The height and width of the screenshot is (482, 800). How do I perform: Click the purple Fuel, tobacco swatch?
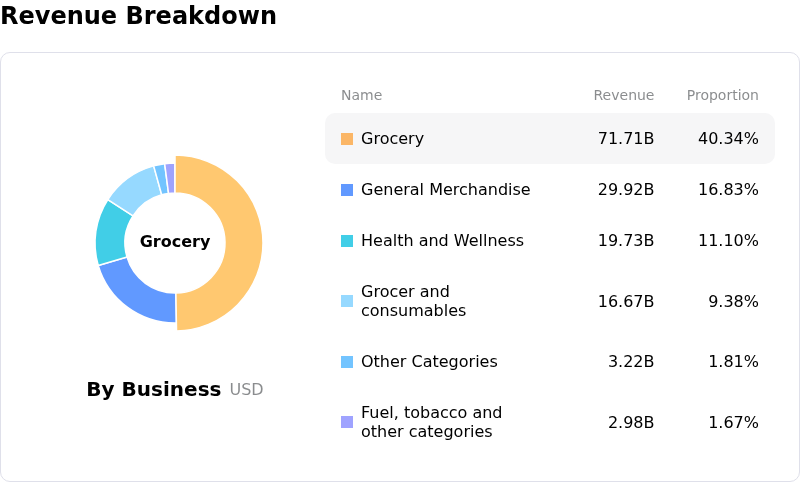347,422
